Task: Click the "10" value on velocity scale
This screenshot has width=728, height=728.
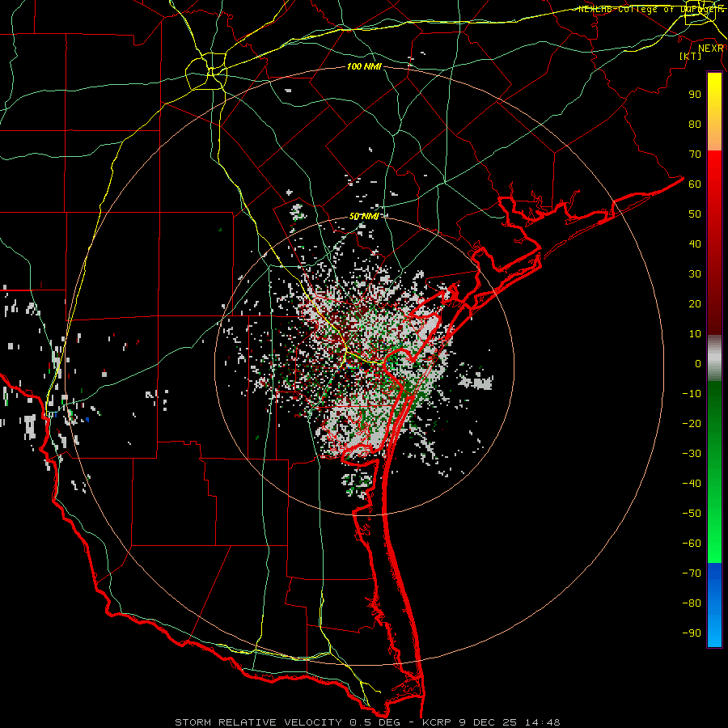Action: [x=695, y=334]
